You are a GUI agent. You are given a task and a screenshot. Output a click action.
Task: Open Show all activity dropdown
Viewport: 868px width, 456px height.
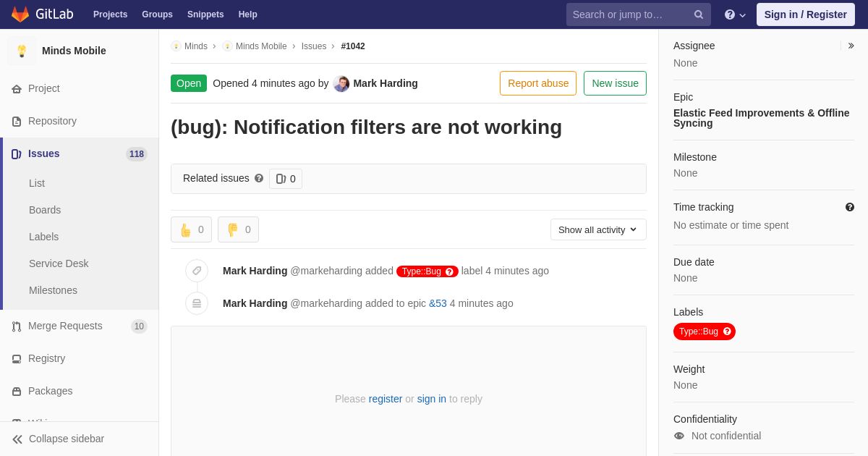(598, 229)
